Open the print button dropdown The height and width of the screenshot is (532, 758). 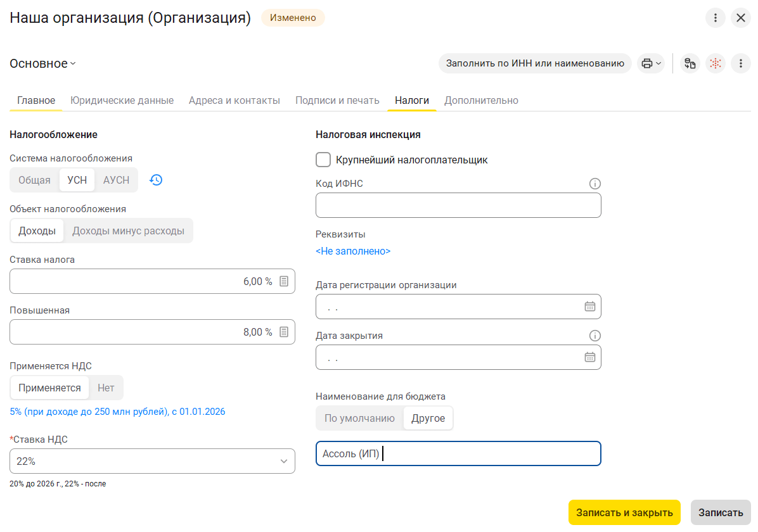pyautogui.click(x=650, y=63)
